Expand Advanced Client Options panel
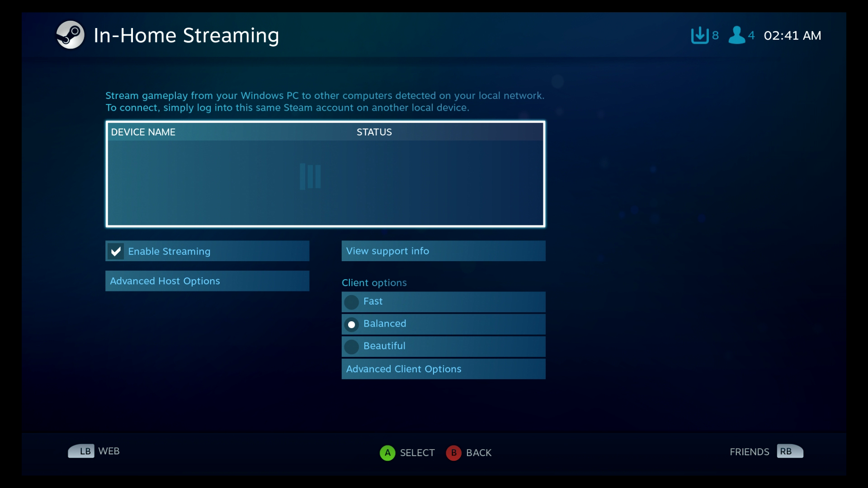This screenshot has width=868, height=488. pos(443,368)
